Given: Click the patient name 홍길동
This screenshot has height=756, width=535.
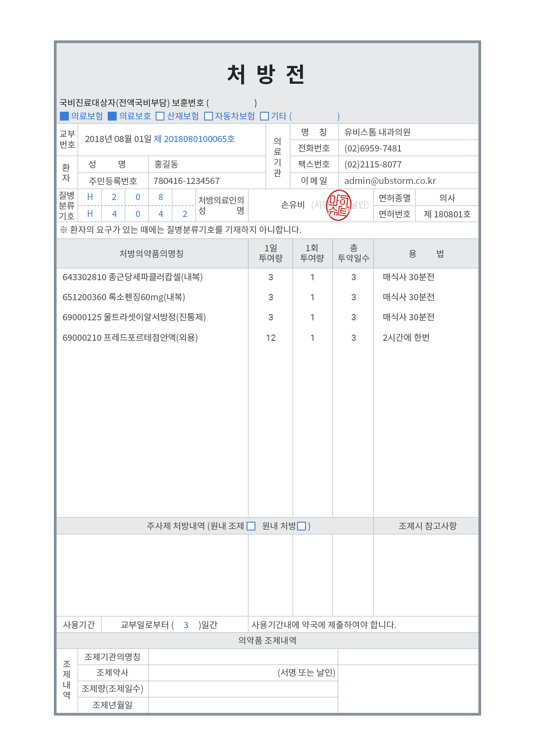Looking at the screenshot, I should tap(166, 164).
